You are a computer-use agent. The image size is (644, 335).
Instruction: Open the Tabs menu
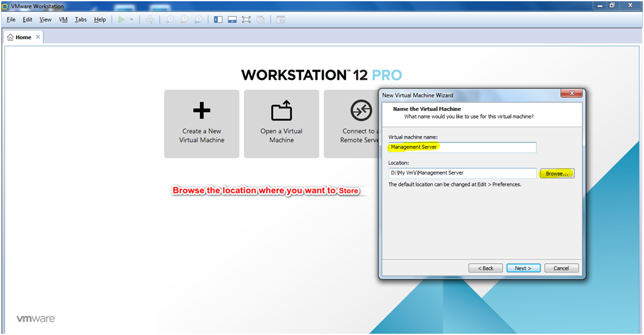(81, 19)
